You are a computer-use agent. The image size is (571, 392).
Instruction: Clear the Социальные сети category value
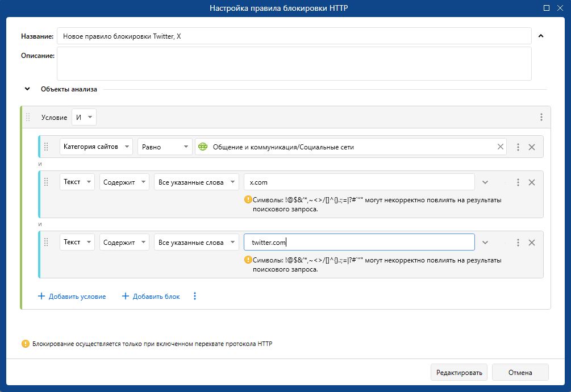point(501,147)
